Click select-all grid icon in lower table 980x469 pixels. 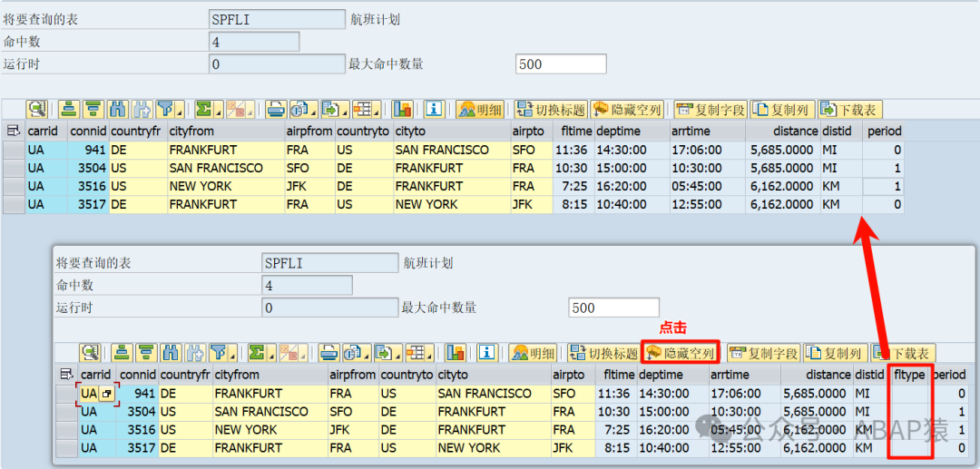click(x=66, y=375)
